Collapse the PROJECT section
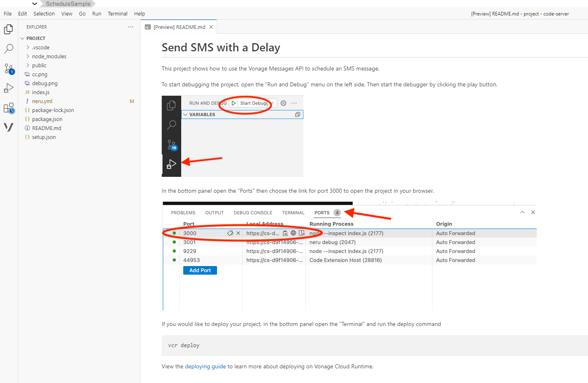This screenshot has height=383, width=588. pos(22,38)
